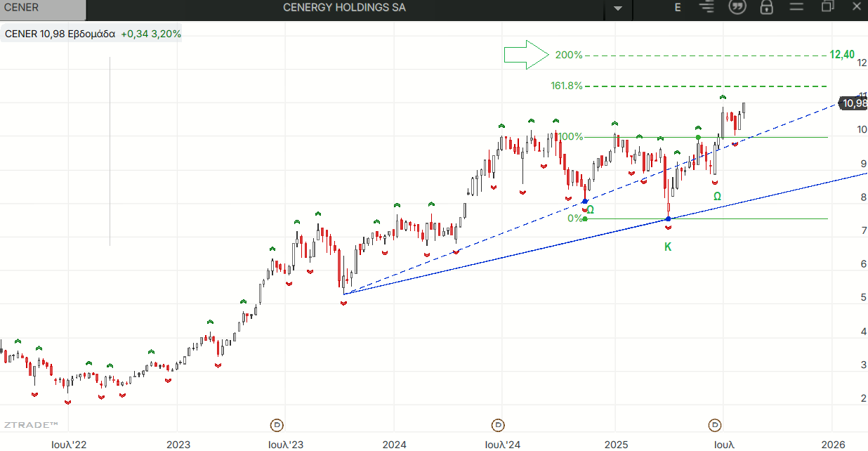Screen dimensions: 868x451
Task: Click the 2026 date axis label
Action: pos(833,444)
